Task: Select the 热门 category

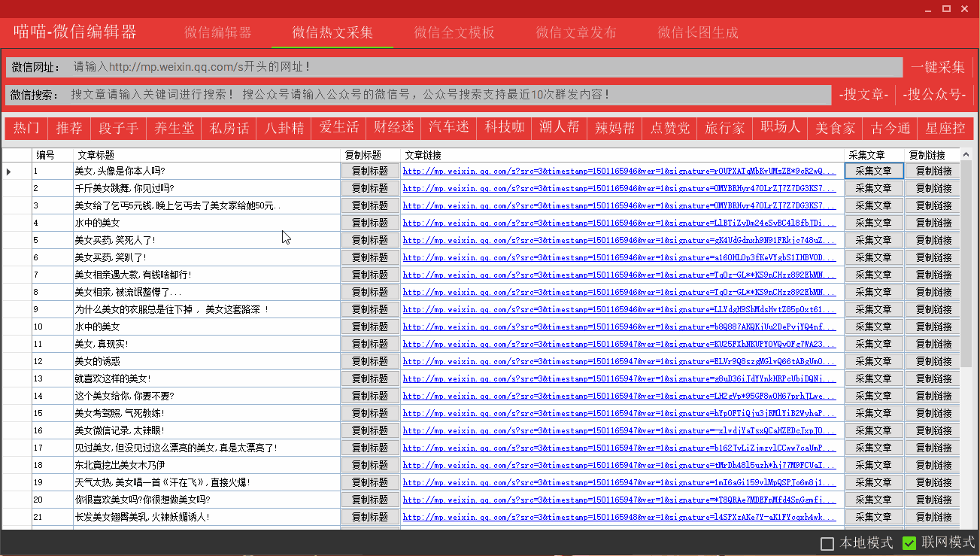Action: click(27, 128)
